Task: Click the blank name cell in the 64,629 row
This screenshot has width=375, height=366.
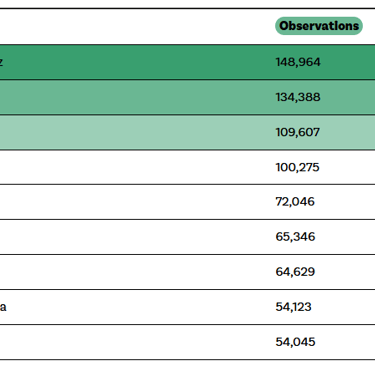Action: (x=133, y=272)
